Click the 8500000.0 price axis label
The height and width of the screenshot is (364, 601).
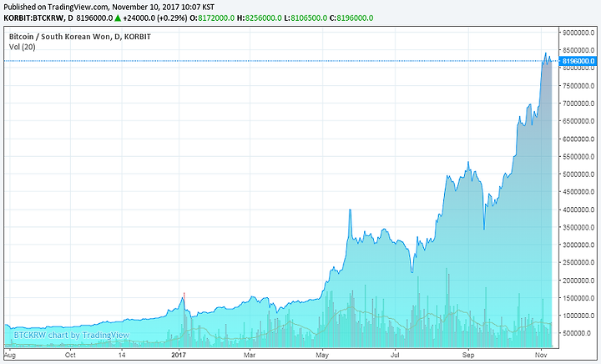tap(578, 50)
